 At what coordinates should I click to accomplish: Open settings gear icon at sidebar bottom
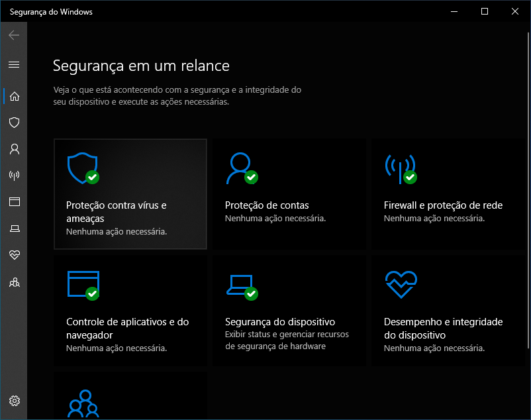coord(14,401)
